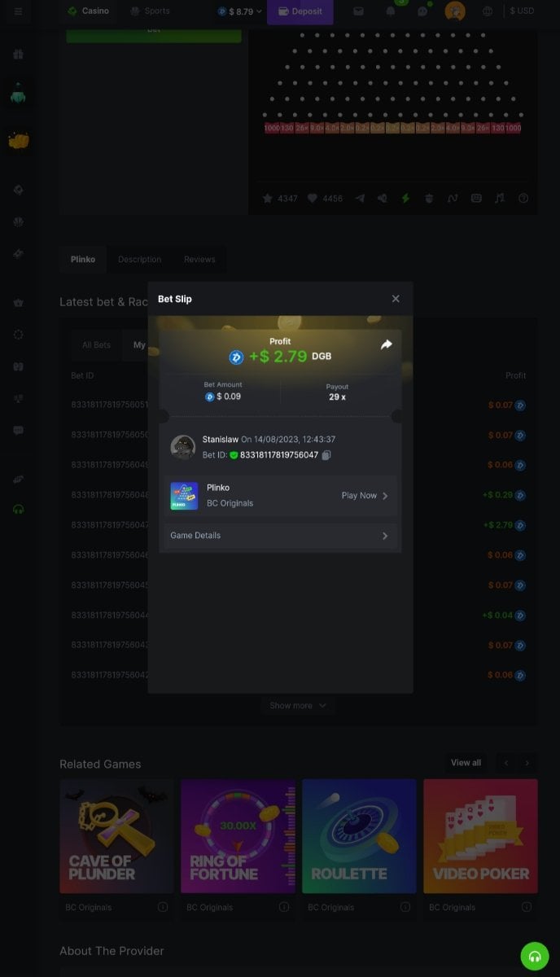
Task: Open the mail inbox icon in header
Action: pos(358,11)
